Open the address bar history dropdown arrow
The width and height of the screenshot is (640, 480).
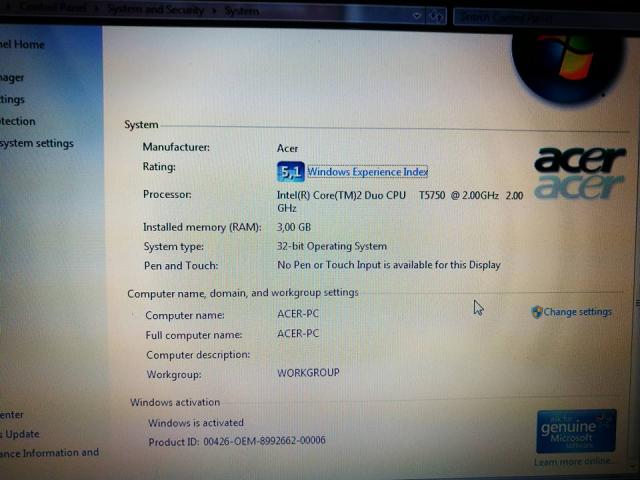(415, 16)
